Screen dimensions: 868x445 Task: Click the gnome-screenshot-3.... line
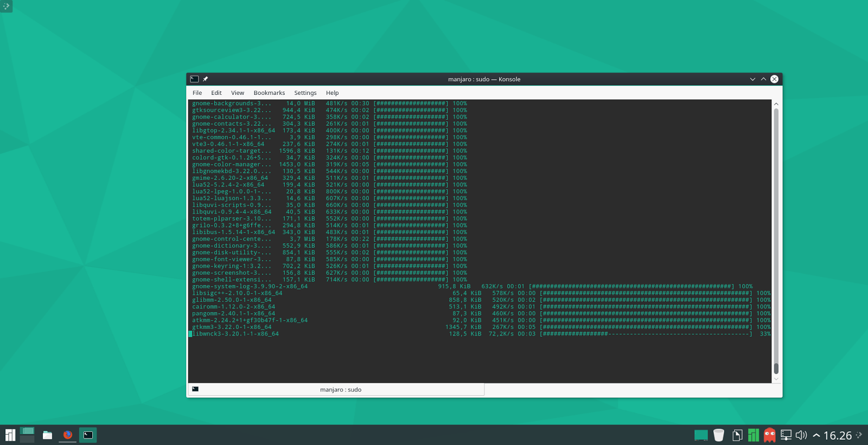point(329,273)
